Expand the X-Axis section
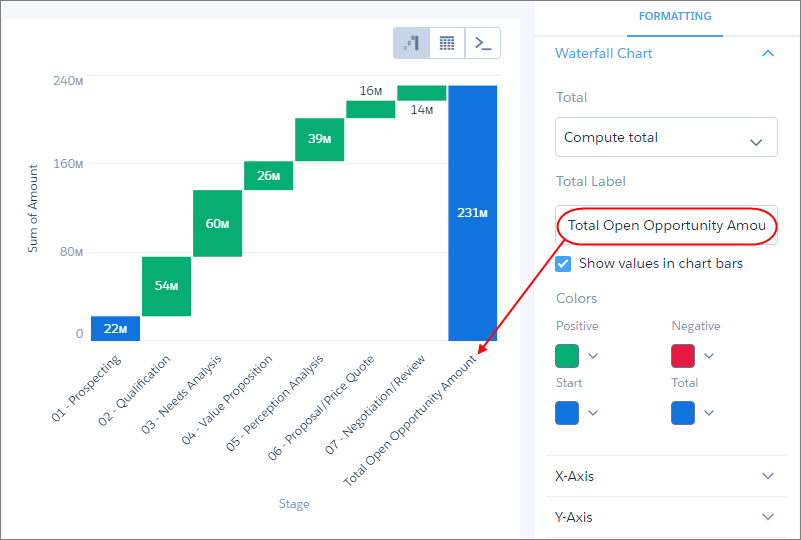801x540 pixels. click(x=666, y=476)
